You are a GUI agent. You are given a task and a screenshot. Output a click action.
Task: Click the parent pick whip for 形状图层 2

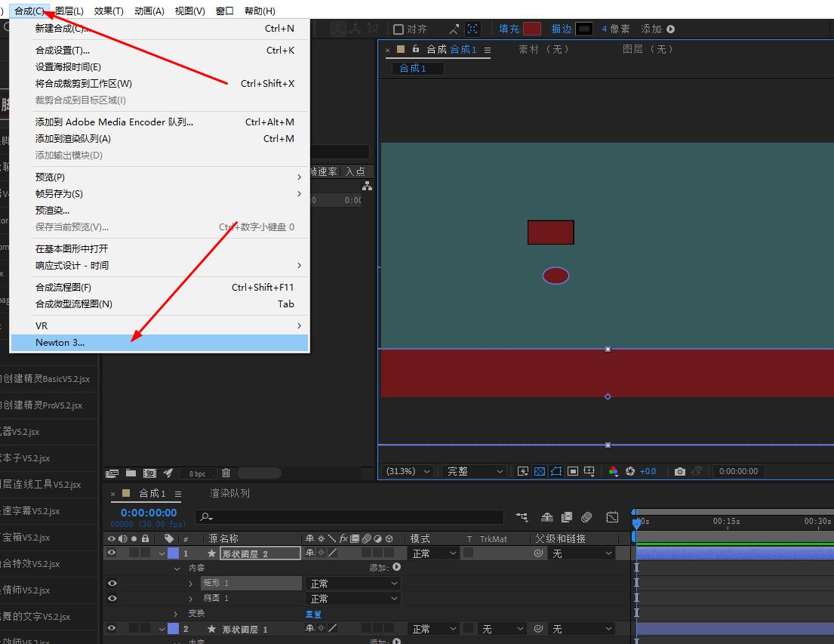(x=538, y=553)
